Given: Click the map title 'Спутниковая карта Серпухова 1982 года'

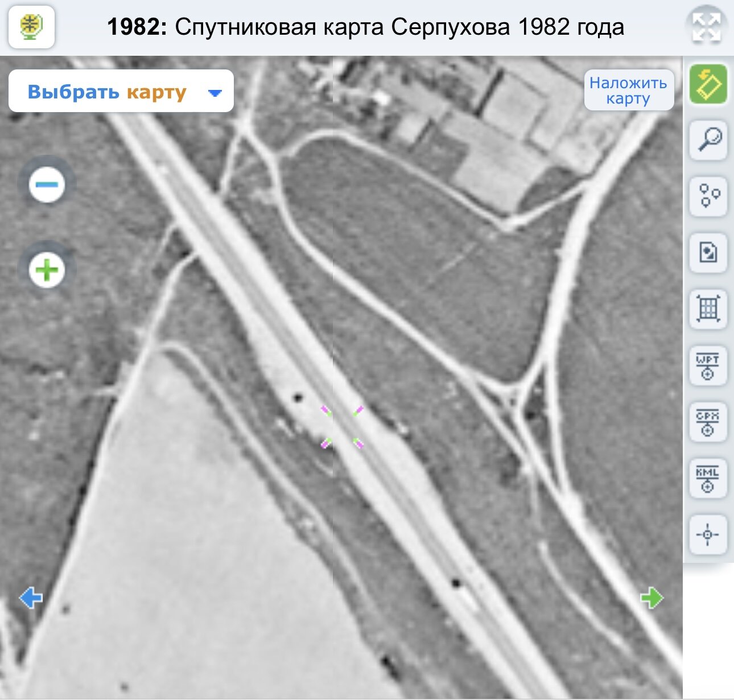Looking at the screenshot, I should [x=399, y=27].
